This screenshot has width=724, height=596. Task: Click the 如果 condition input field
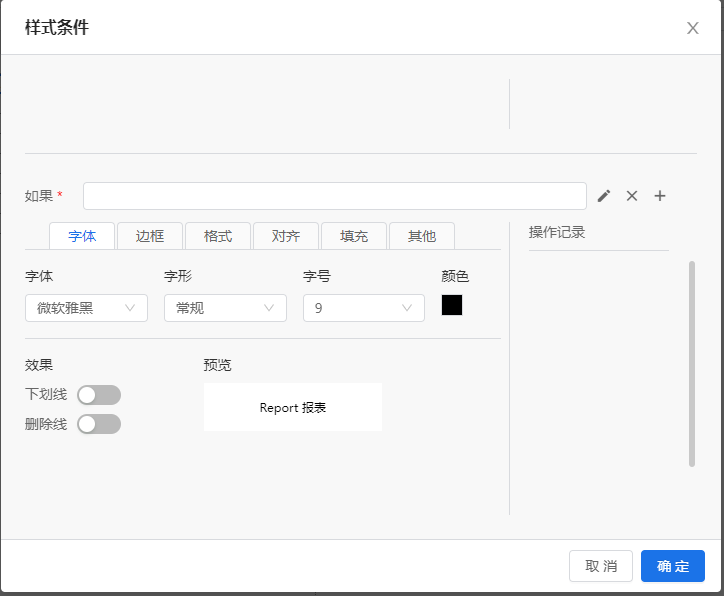pyautogui.click(x=335, y=196)
